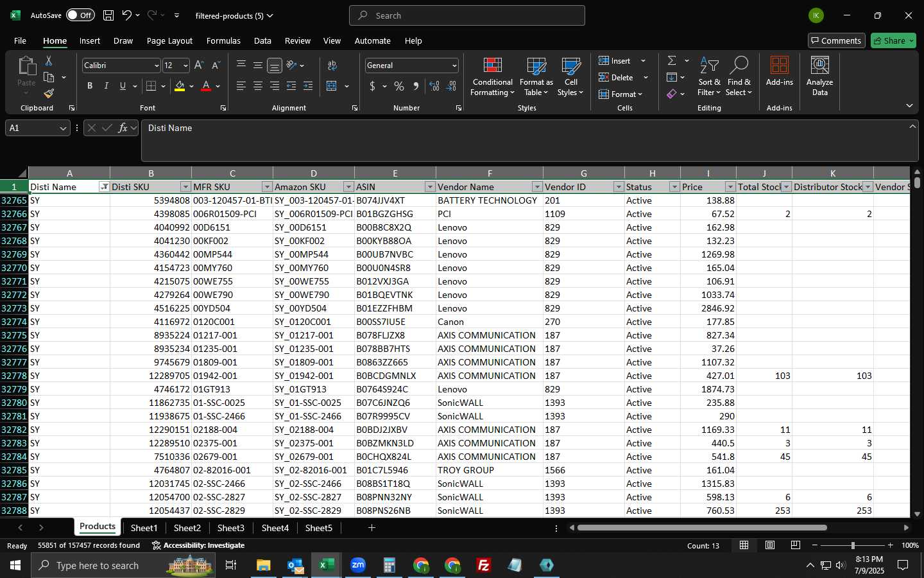Toggle Align Right for cells
The width and height of the screenshot is (924, 578).
coord(274,86)
